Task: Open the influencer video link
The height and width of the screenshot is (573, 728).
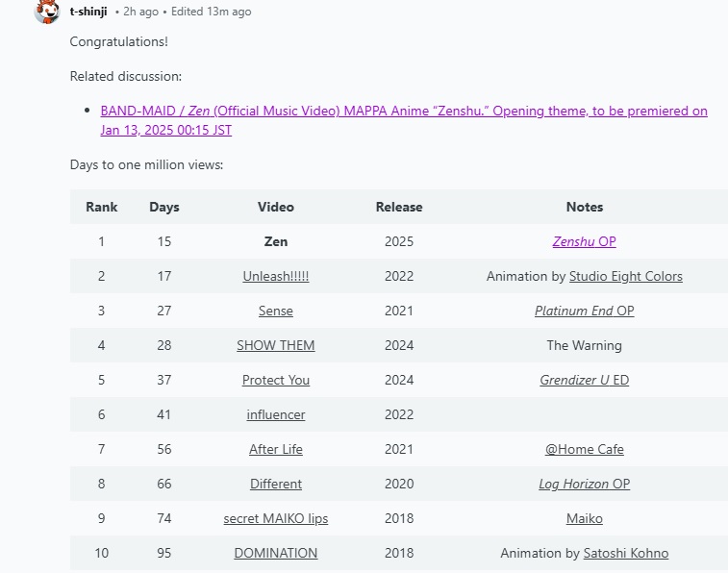Action: click(276, 414)
